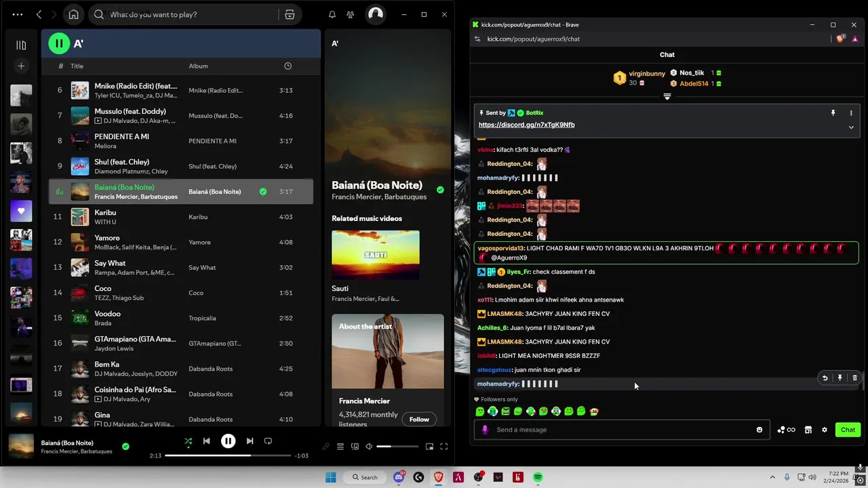This screenshot has height=488, width=868.
Task: Collapse pinned message chevron
Action: 851,127
